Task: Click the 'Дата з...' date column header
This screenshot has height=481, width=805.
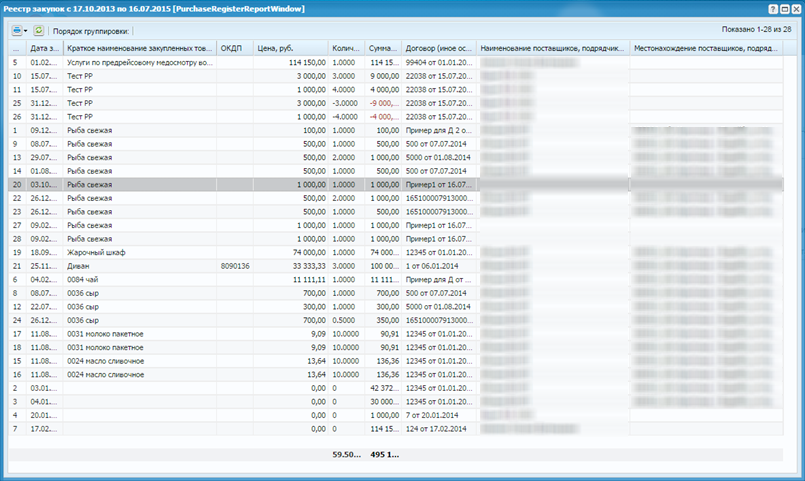Action: coord(44,48)
